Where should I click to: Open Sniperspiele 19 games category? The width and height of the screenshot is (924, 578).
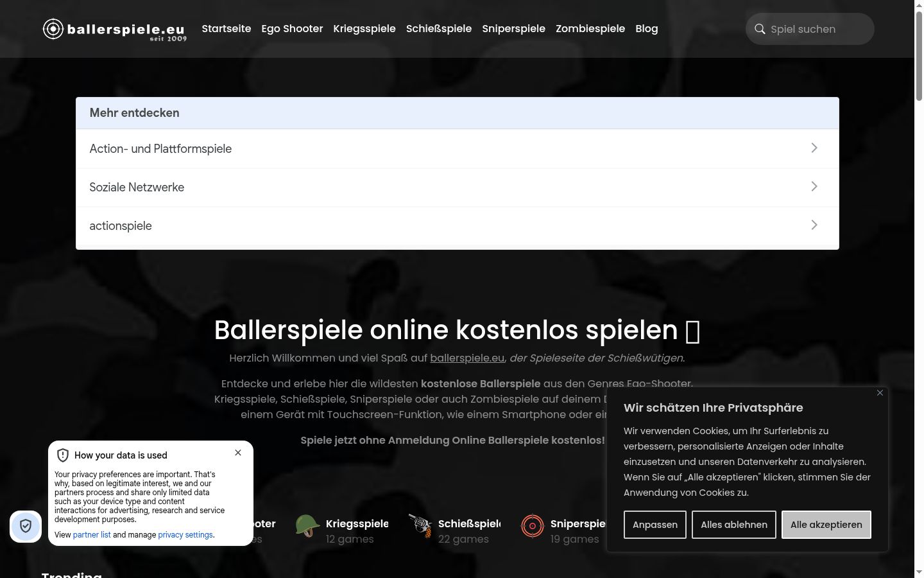(563, 530)
